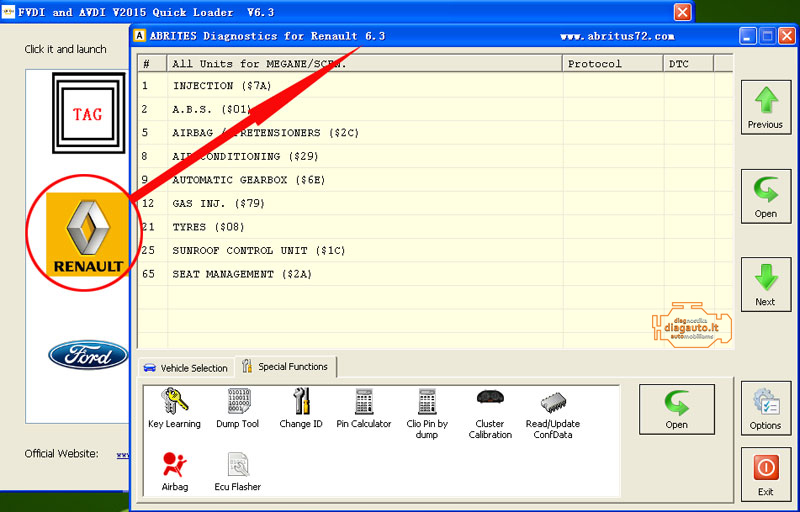800x512 pixels.
Task: Click the red Exit button
Action: click(765, 474)
